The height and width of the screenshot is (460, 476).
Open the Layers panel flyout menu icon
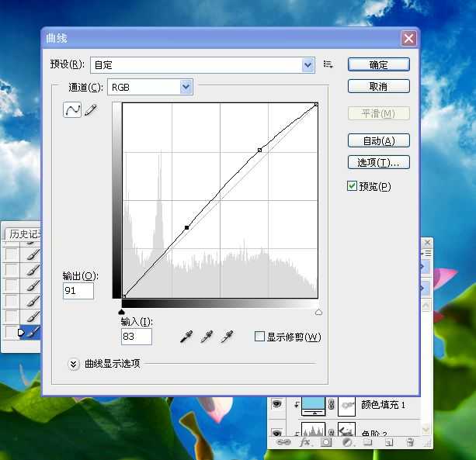click(428, 253)
